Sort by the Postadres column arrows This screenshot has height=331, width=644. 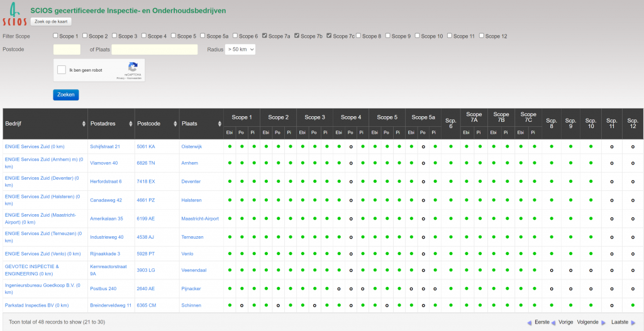coord(131,124)
